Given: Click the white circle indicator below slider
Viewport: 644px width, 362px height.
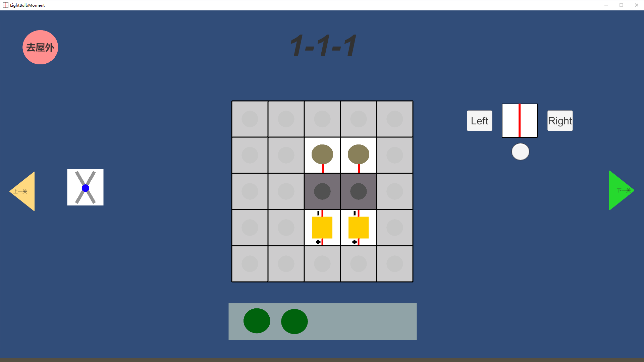Looking at the screenshot, I should [x=520, y=152].
